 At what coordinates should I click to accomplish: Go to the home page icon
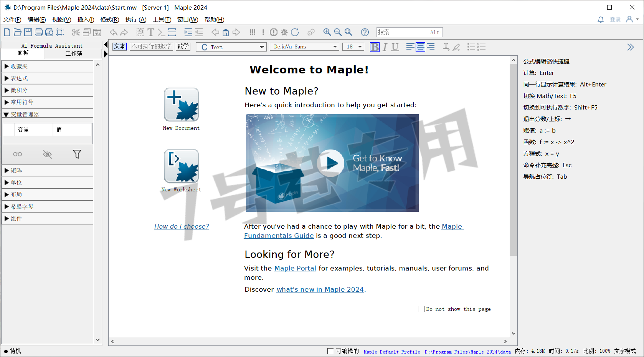226,32
